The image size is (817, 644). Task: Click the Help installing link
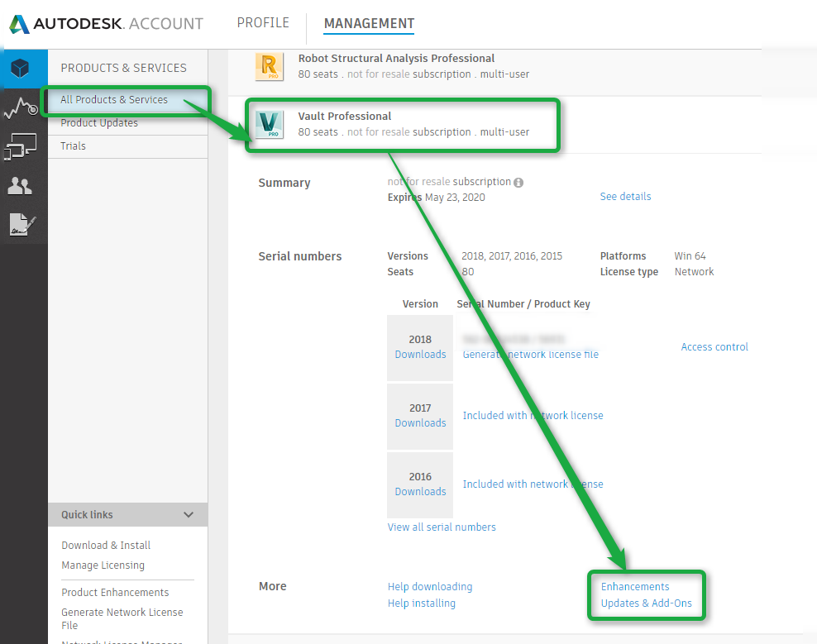click(422, 603)
